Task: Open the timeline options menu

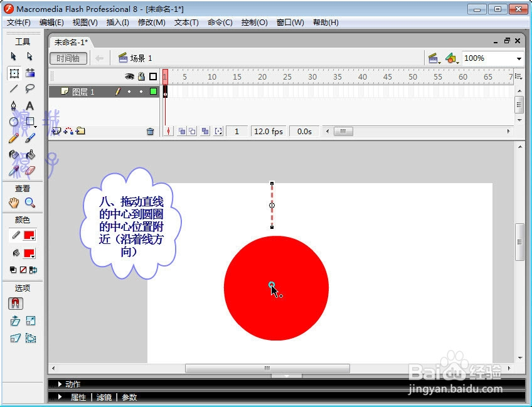Action: pyautogui.click(x=518, y=77)
